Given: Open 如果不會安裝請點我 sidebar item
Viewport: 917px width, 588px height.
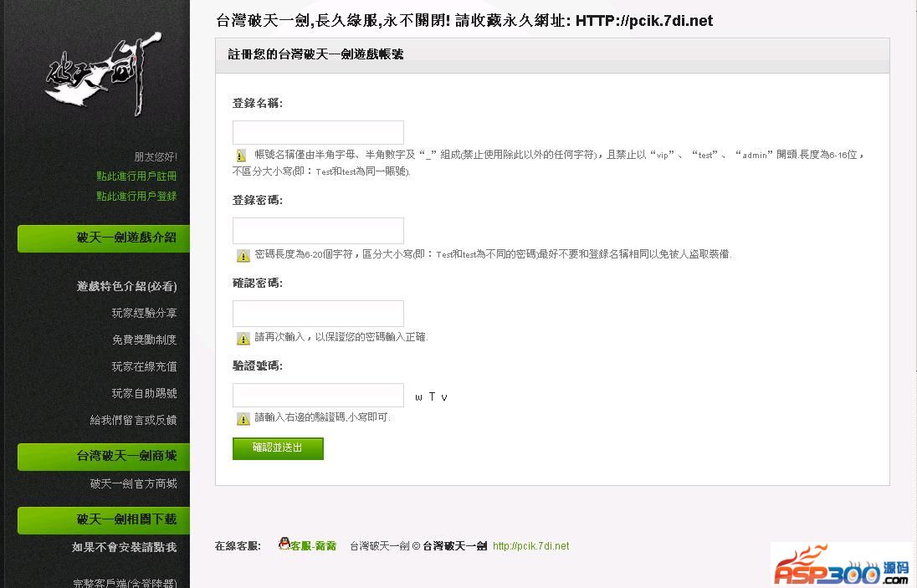Looking at the screenshot, I should coord(124,547).
